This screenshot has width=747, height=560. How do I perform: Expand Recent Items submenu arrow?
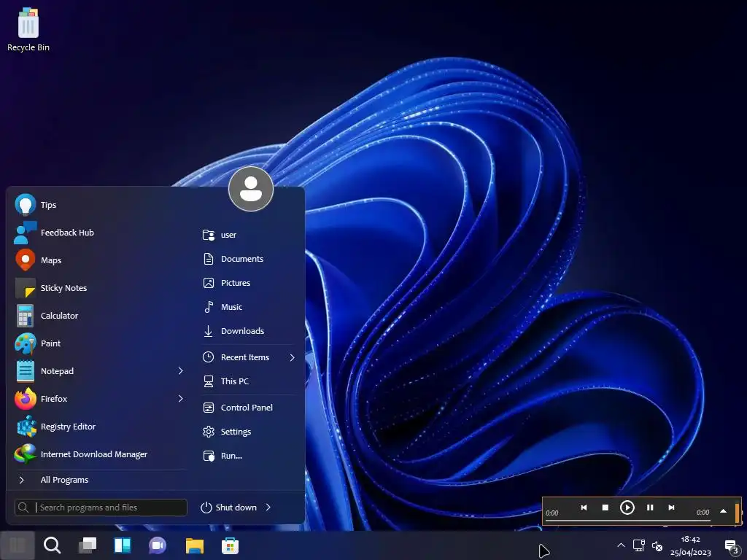pos(292,357)
